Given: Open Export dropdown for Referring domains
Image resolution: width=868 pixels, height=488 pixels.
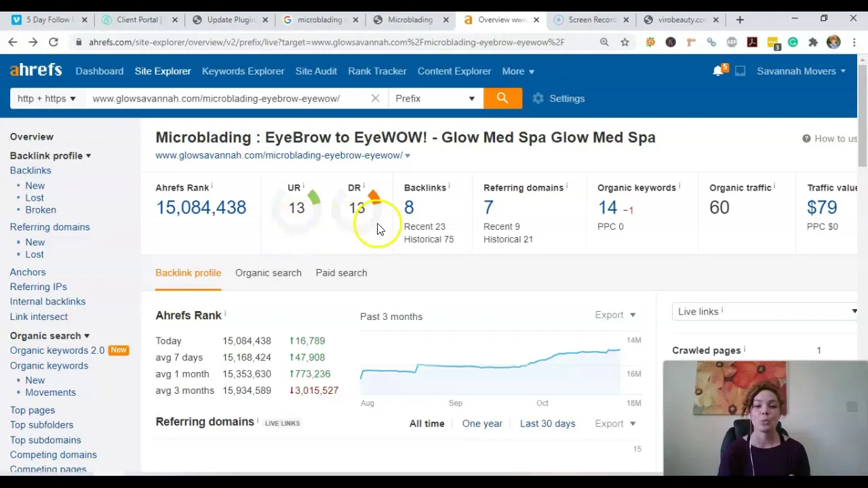Looking at the screenshot, I should click(615, 424).
